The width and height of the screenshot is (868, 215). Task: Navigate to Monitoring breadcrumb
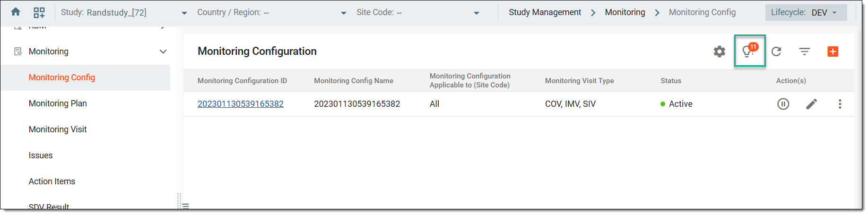click(x=625, y=12)
